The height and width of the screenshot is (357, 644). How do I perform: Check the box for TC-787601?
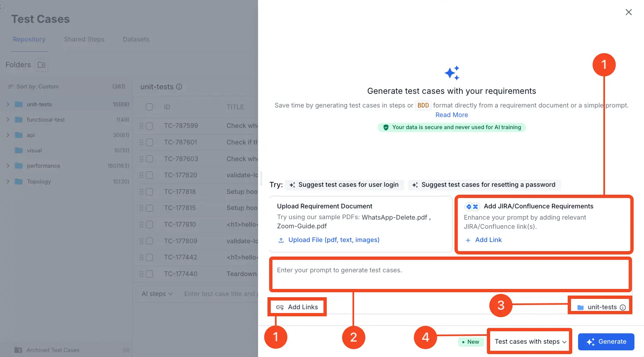tap(150, 142)
